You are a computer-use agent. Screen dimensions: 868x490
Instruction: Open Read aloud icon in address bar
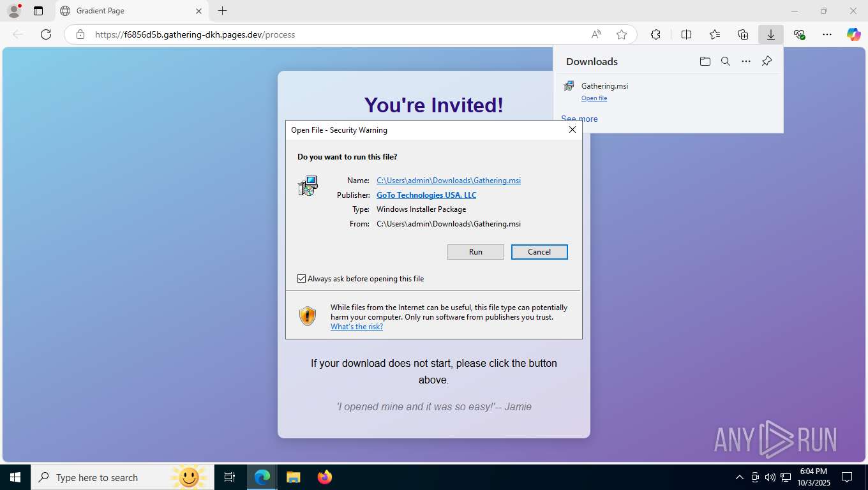[596, 34]
